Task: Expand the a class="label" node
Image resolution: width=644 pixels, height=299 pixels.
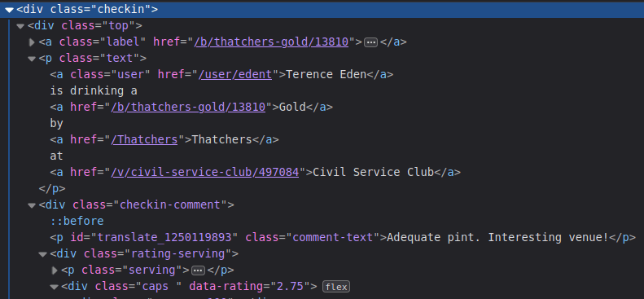Action: tap(32, 42)
